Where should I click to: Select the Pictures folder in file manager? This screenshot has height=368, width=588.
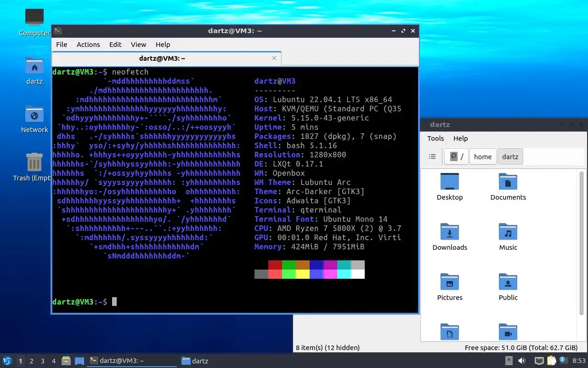point(450,287)
